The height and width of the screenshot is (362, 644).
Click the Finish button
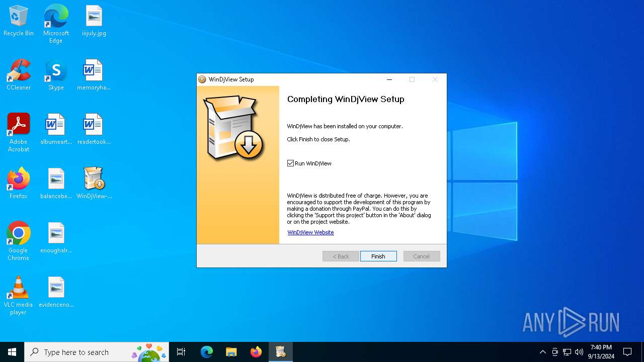coord(378,256)
